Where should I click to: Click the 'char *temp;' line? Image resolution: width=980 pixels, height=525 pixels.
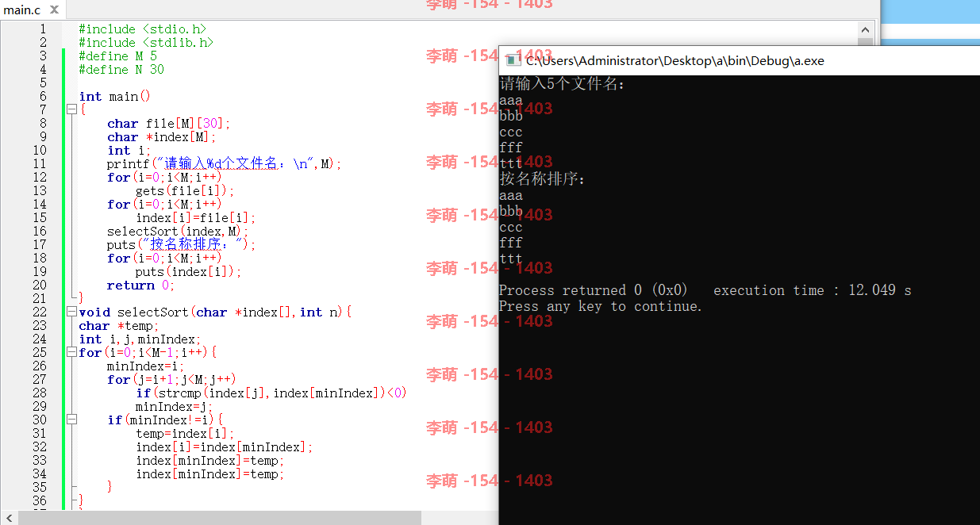[x=119, y=326]
